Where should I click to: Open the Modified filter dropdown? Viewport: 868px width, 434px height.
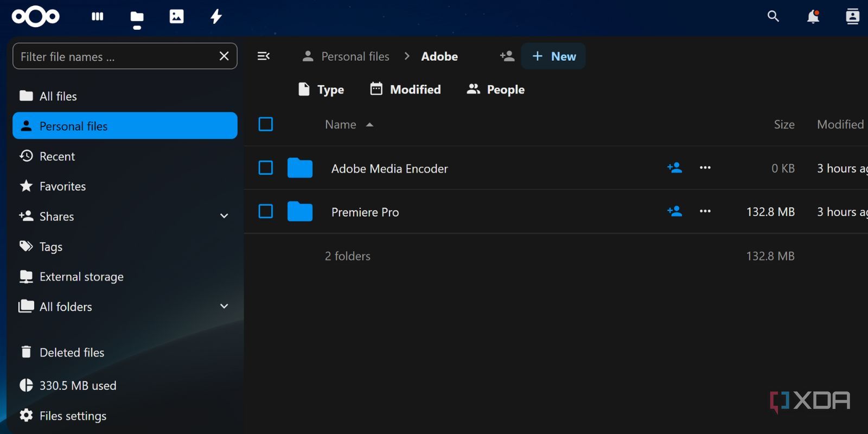click(405, 90)
